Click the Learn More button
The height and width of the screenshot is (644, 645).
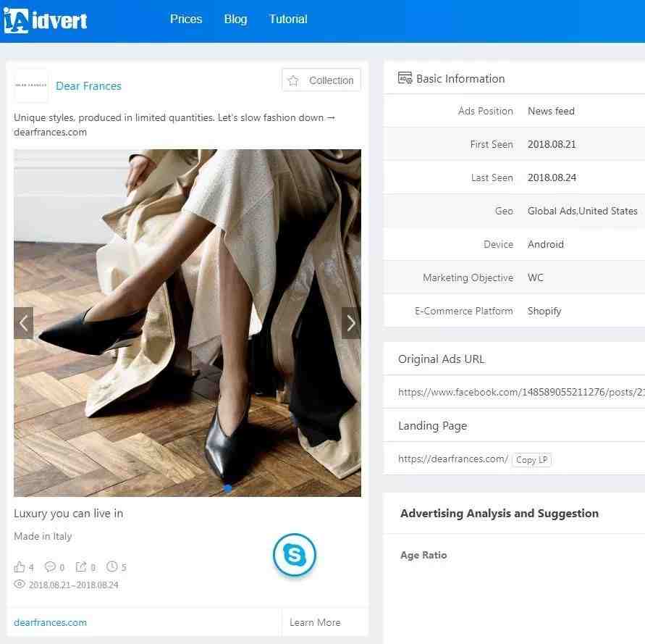[315, 622]
